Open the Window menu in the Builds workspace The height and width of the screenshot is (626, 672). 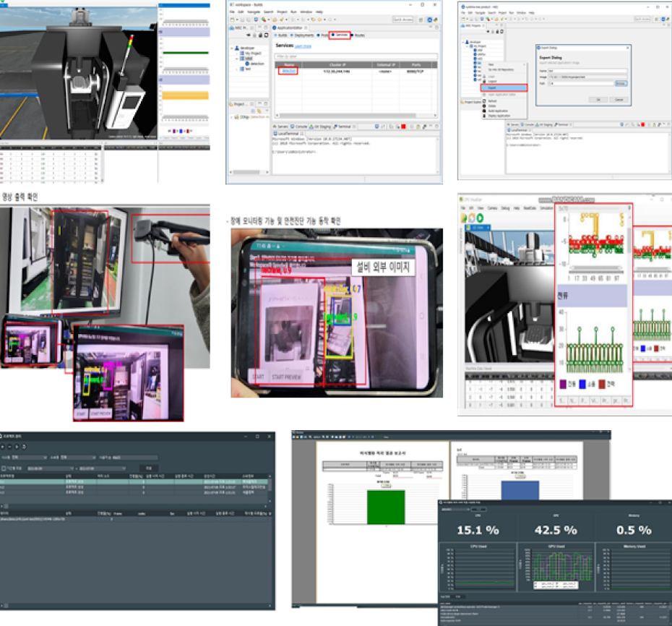(306, 12)
